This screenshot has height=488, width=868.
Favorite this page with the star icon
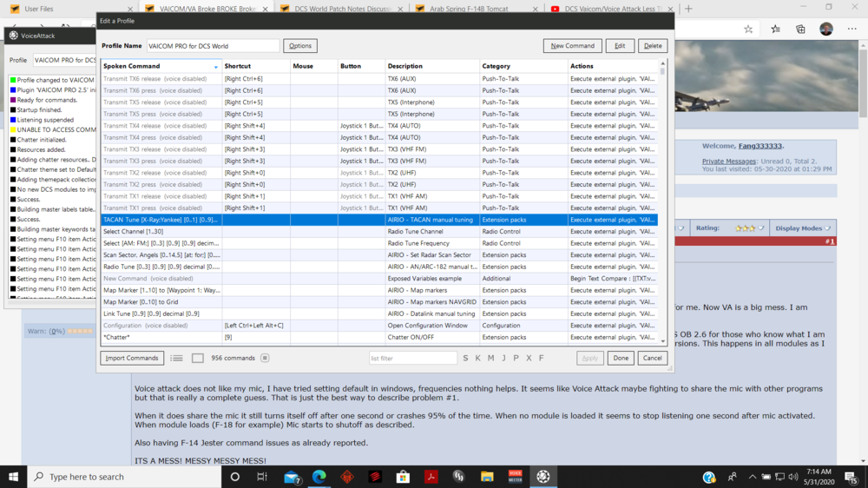click(748, 30)
